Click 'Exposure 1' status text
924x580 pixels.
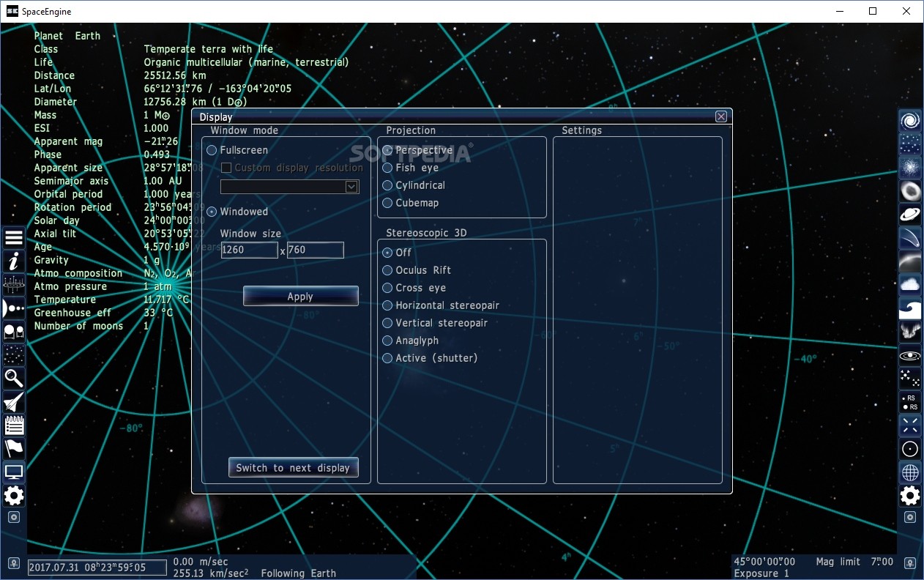point(762,573)
